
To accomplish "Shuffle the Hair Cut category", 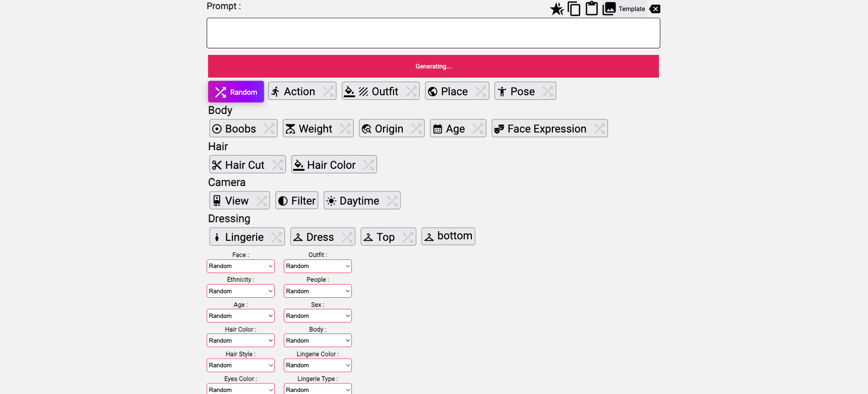I will pos(277,165).
